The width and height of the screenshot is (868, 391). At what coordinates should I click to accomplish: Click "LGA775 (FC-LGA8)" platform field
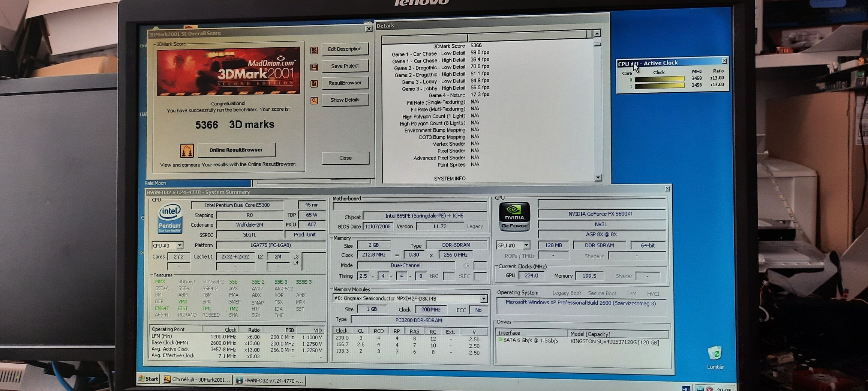coord(271,245)
